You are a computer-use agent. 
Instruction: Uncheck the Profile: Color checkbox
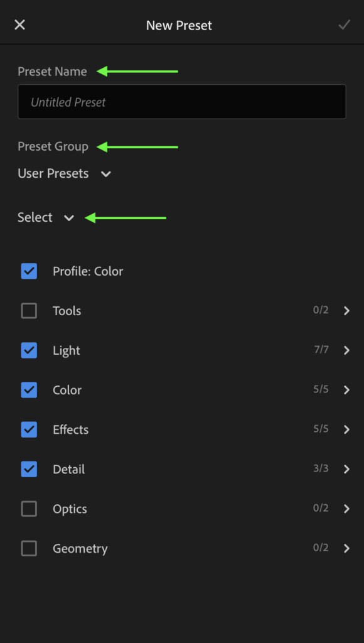(29, 271)
